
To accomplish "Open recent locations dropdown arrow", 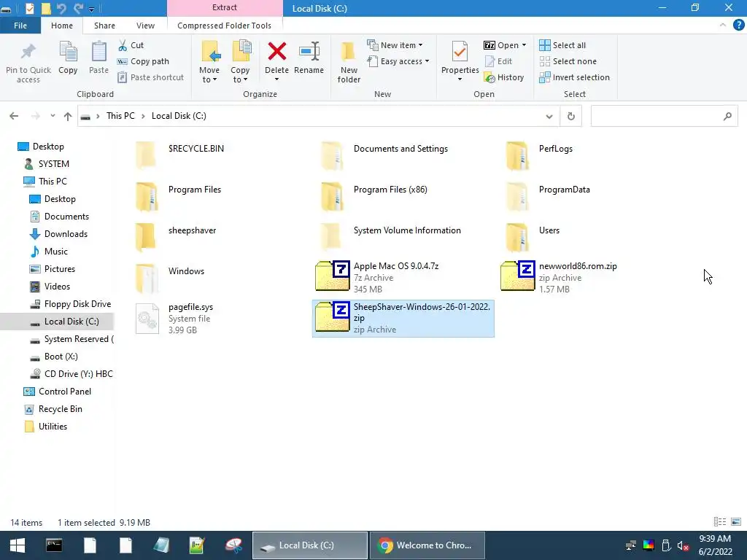I will pos(53,116).
